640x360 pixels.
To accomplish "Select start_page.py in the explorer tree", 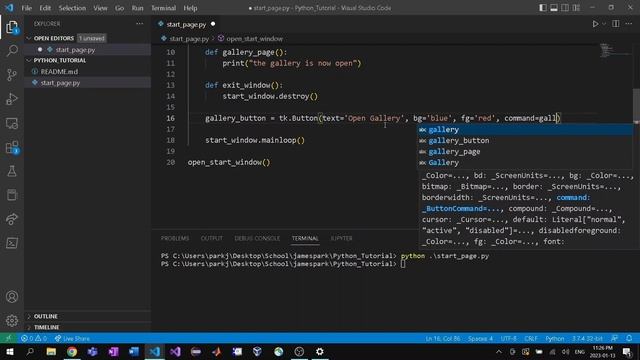I will [60, 82].
